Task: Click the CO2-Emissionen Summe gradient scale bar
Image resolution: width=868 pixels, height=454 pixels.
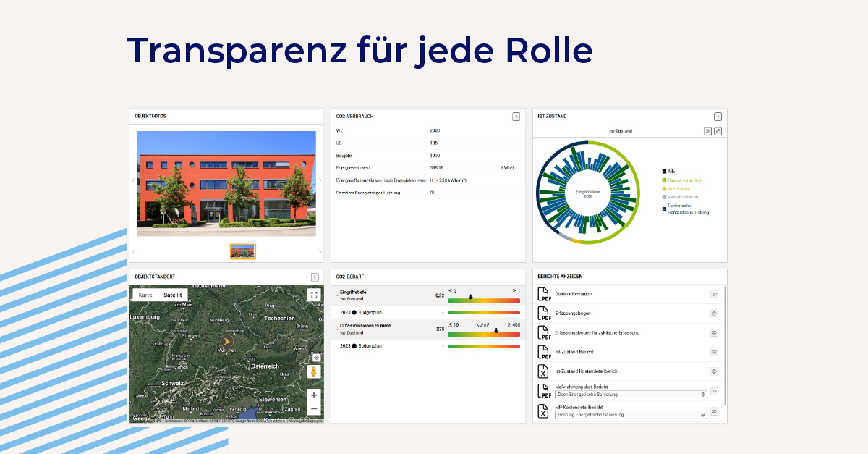Action: click(x=484, y=334)
